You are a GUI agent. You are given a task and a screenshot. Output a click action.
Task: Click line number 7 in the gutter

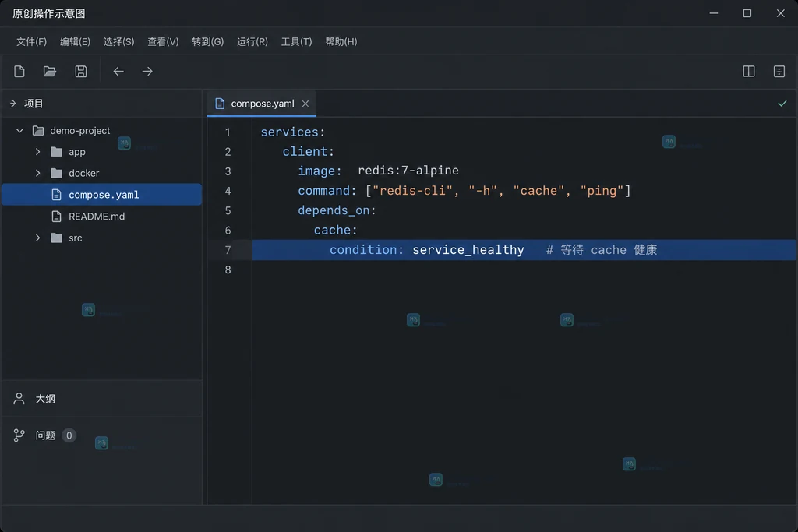coord(228,250)
